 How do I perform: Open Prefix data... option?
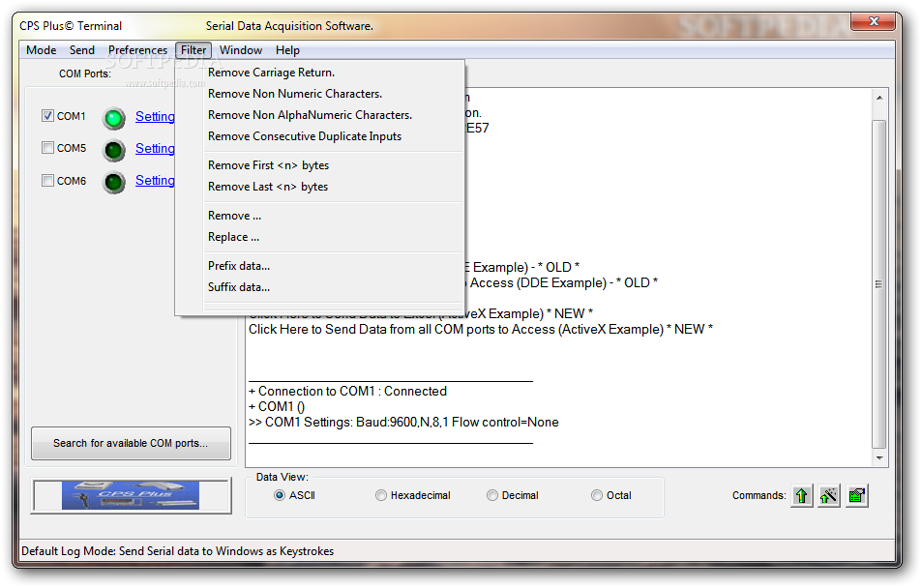click(320, 266)
